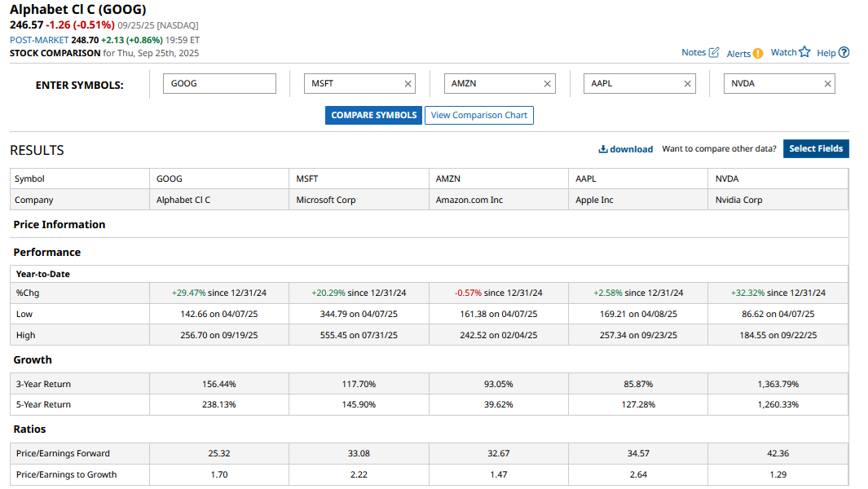The width and height of the screenshot is (868, 489).
Task: Open View Comparison Chart
Action: pos(479,115)
